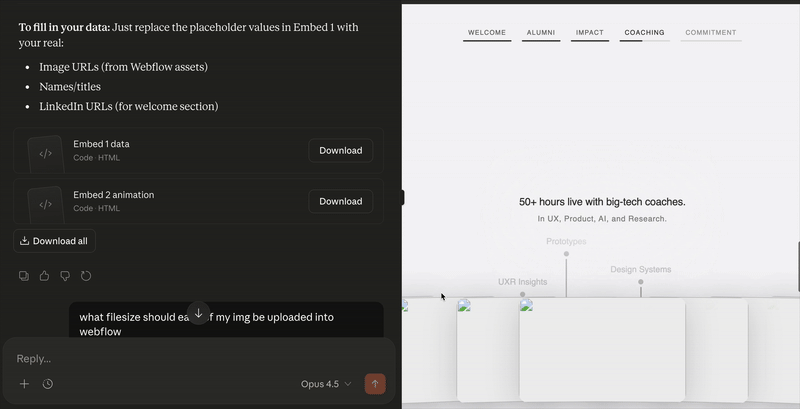Click the panel divider drag handle

[402, 197]
